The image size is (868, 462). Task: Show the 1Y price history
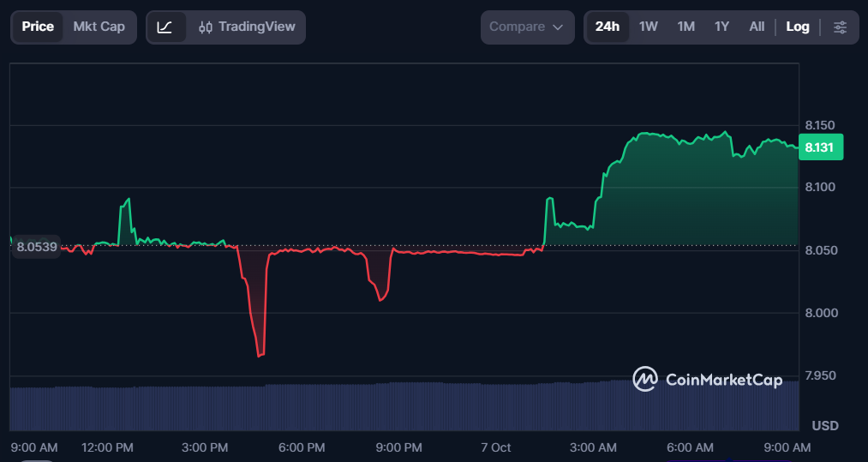click(x=721, y=27)
